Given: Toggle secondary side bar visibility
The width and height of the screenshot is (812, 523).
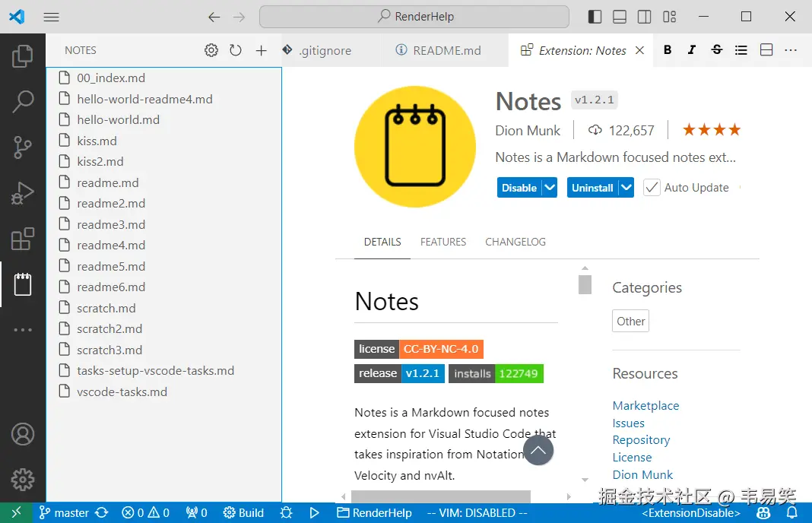Looking at the screenshot, I should [644, 17].
